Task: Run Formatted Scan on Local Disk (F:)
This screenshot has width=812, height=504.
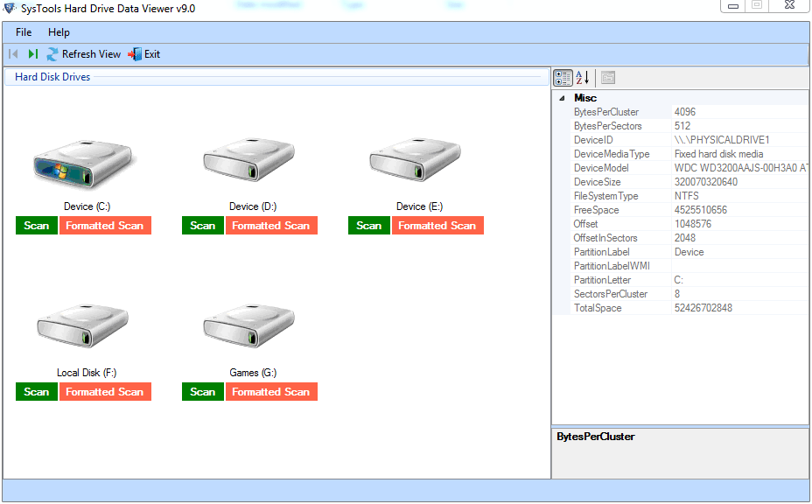Action: [x=105, y=392]
